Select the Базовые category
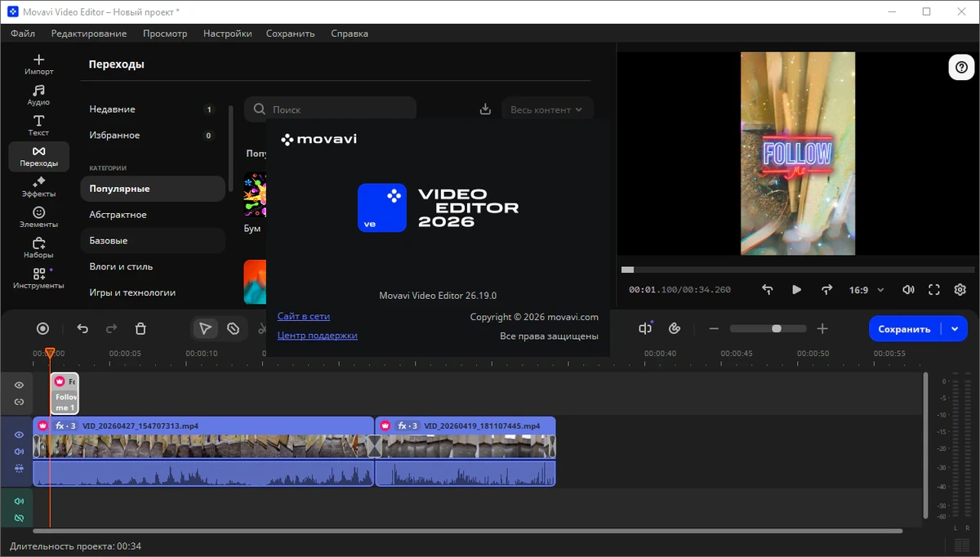The height and width of the screenshot is (557, 980). pos(153,241)
